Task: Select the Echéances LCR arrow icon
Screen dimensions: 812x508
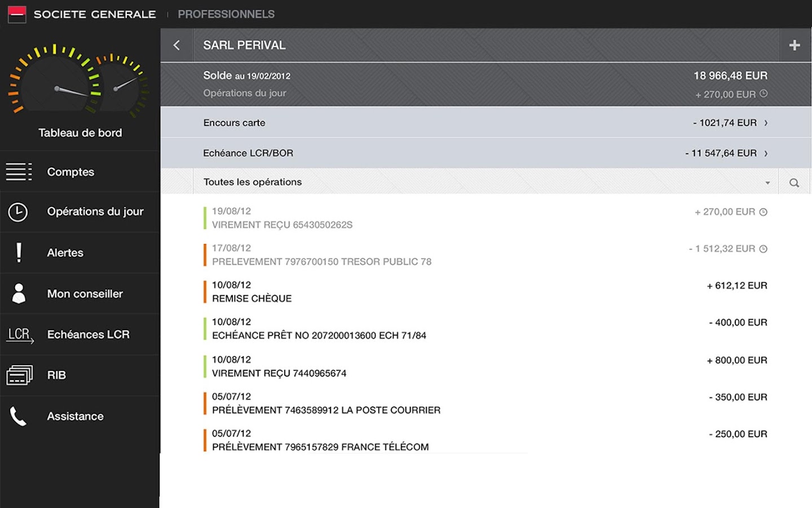Action: [x=20, y=335]
